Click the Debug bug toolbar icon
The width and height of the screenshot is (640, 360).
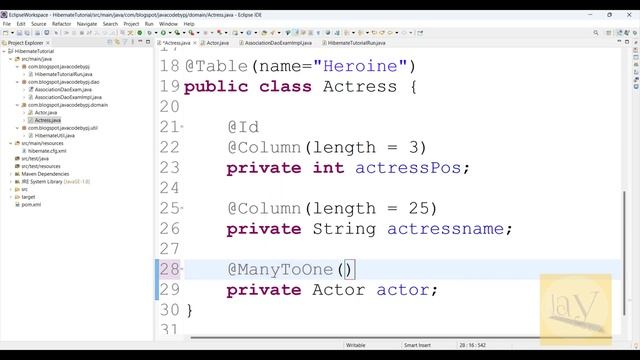(x=149, y=33)
